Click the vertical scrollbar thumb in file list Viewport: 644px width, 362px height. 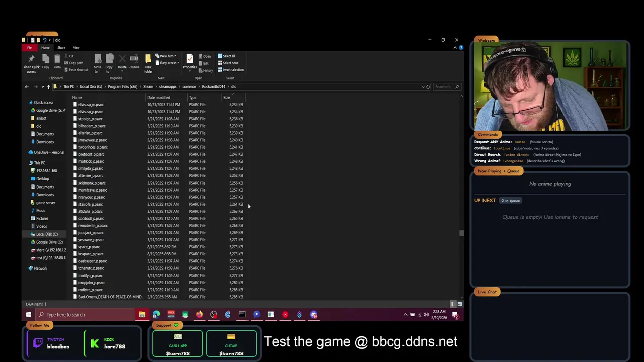click(x=461, y=233)
